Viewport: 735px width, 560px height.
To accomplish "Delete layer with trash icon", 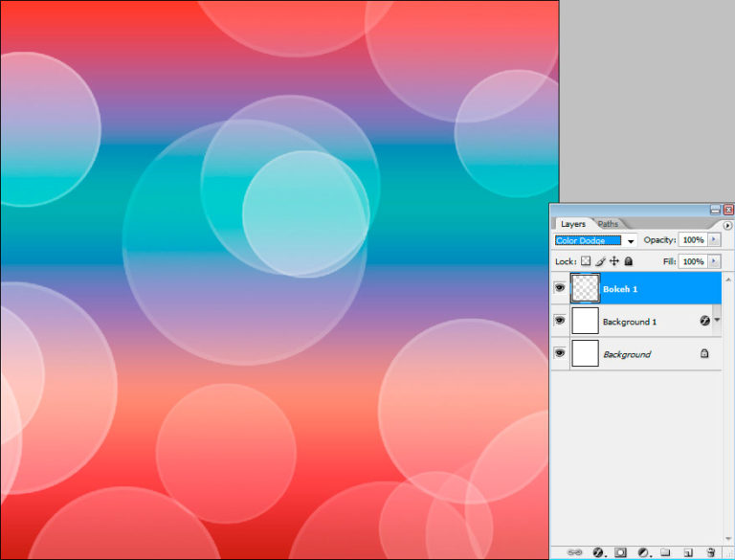I will [711, 552].
